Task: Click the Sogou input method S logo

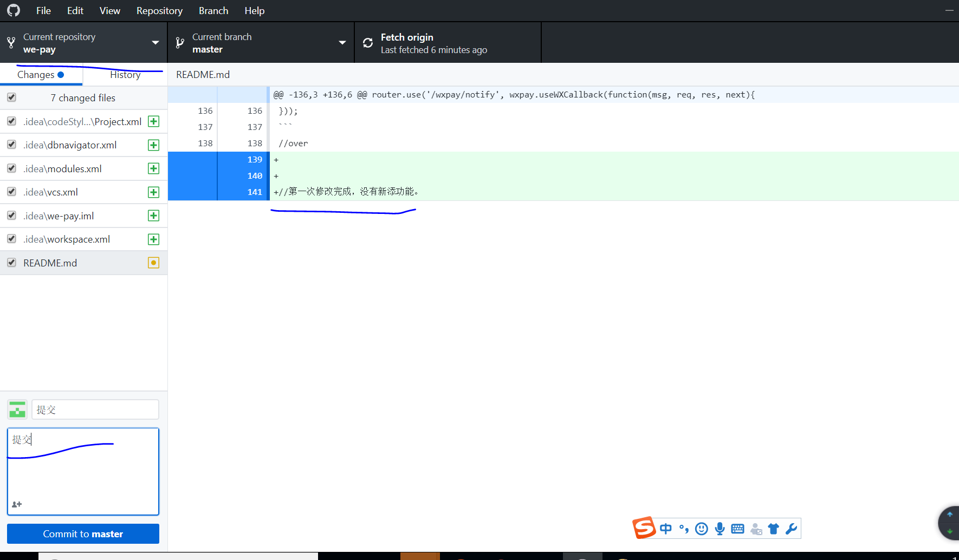Action: [x=644, y=528]
